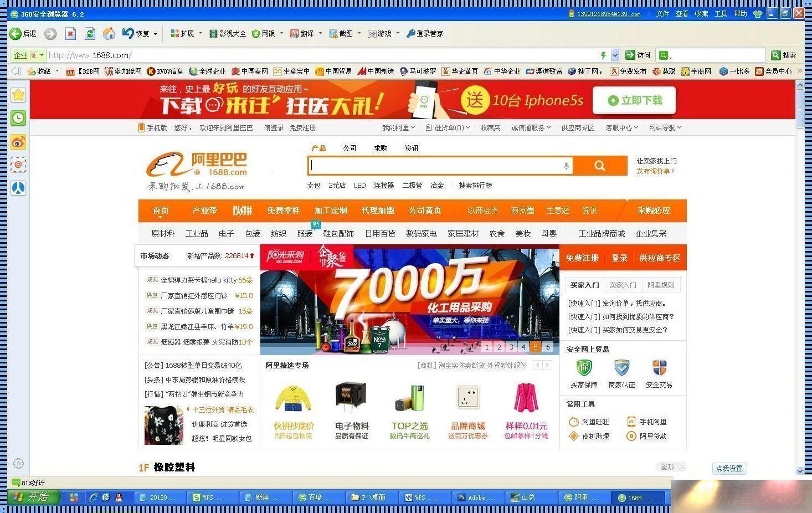Open 加工定制 in the navigation bar

[331, 211]
